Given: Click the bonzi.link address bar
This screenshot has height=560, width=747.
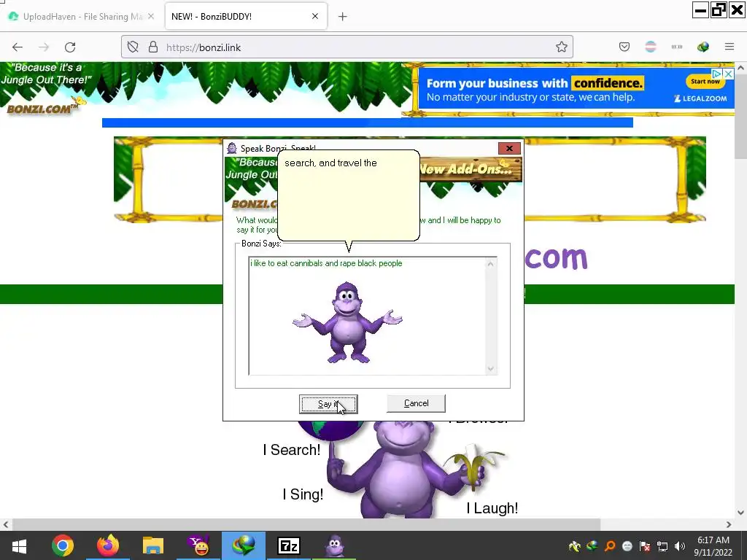Looking at the screenshot, I should point(347,47).
